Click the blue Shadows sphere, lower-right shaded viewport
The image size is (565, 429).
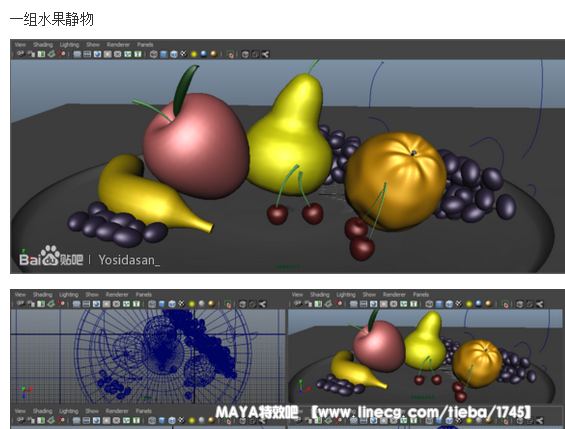tap(479, 304)
